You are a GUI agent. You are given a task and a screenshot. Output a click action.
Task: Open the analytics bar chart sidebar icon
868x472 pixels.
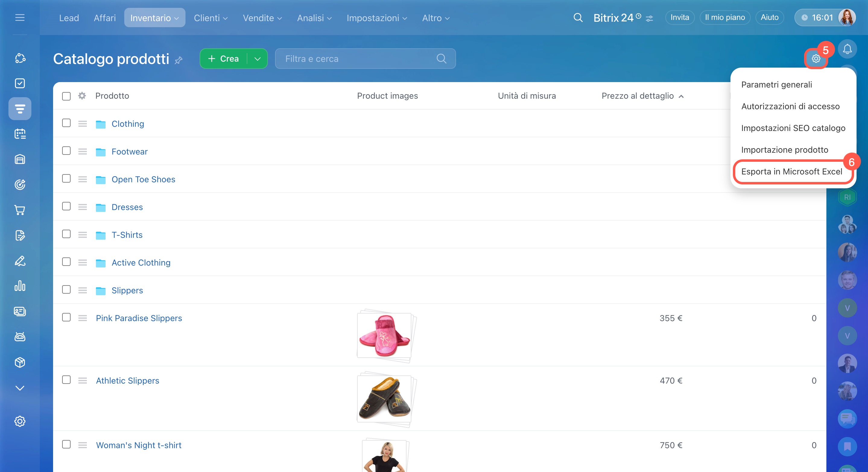pos(20,286)
